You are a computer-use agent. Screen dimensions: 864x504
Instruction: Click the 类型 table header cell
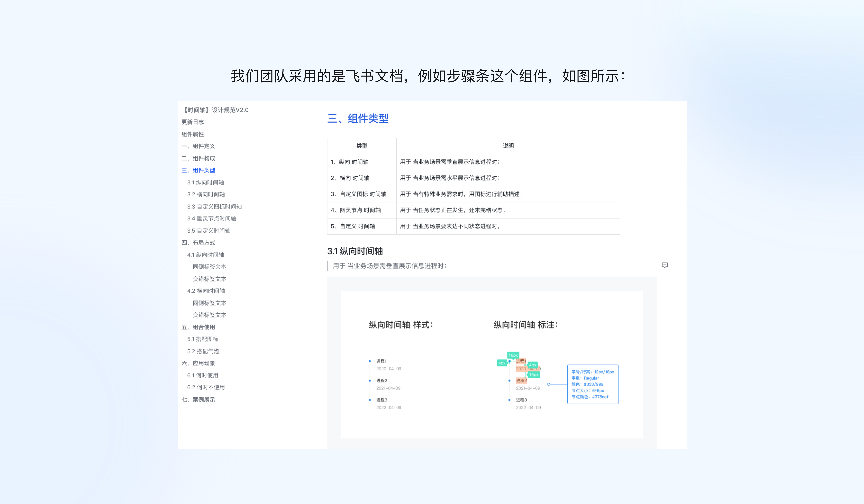[362, 146]
